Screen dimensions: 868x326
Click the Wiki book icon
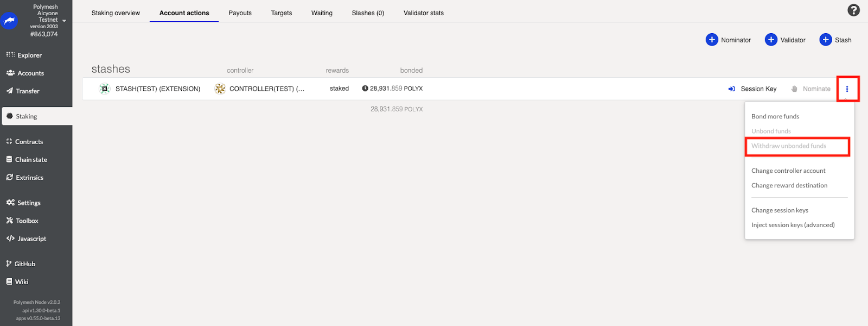pos(9,281)
